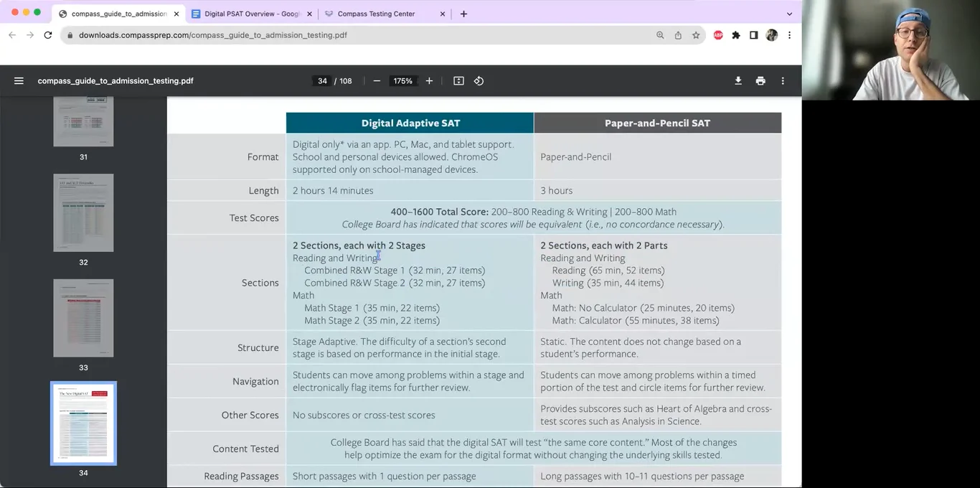Open the Extensions puzzle menu

pyautogui.click(x=736, y=34)
